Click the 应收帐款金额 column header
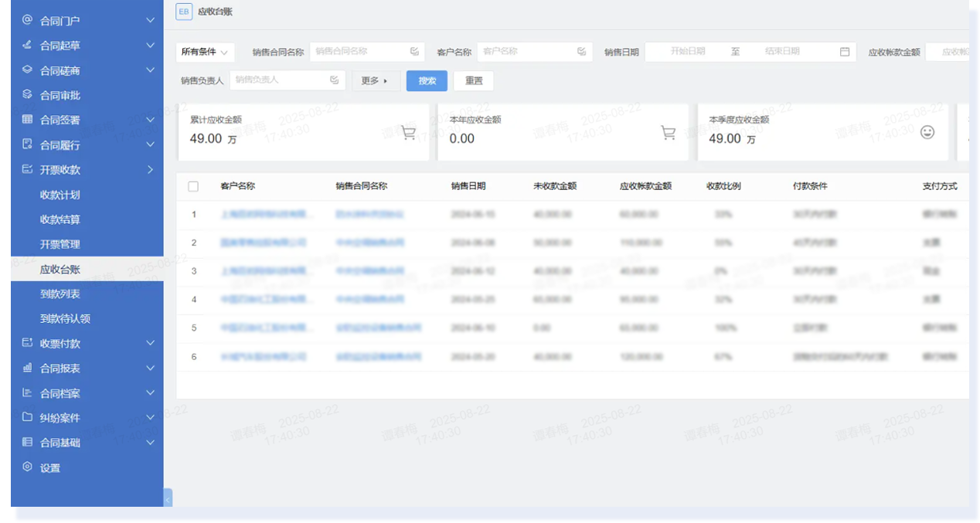The width and height of the screenshot is (980, 523). coord(645,186)
